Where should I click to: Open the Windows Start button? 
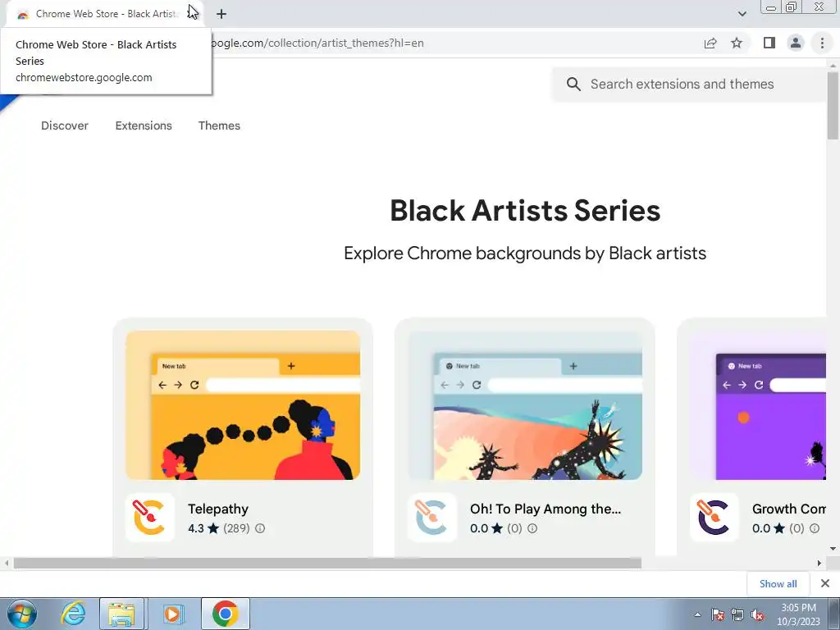point(21,614)
